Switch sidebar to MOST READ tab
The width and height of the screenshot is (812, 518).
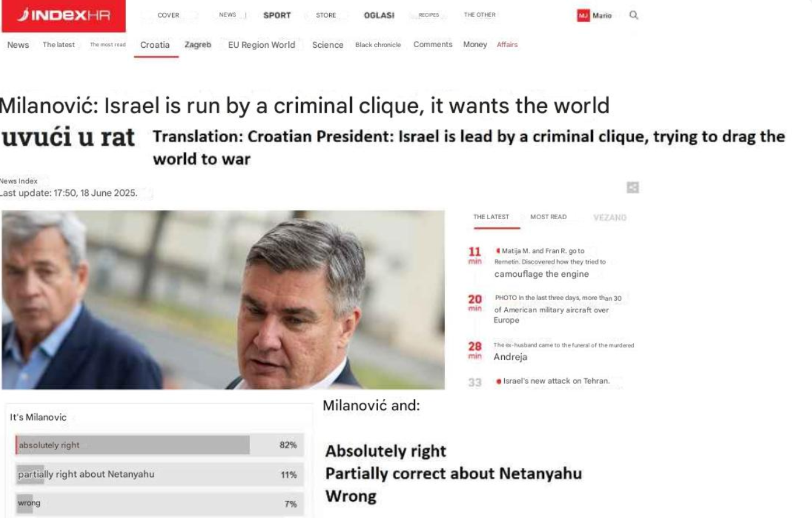coord(548,217)
